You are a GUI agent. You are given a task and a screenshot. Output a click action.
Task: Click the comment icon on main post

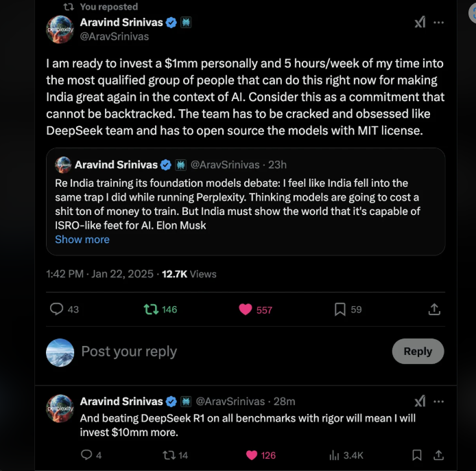point(58,310)
